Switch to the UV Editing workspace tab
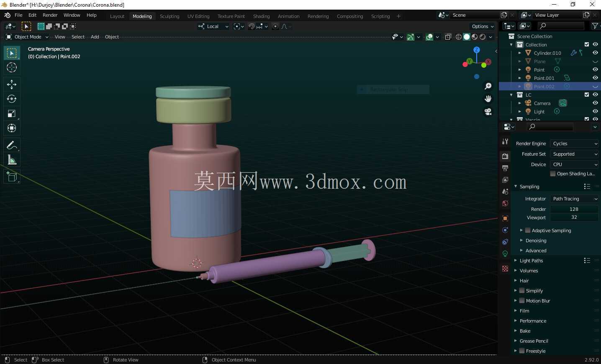 pos(198,16)
